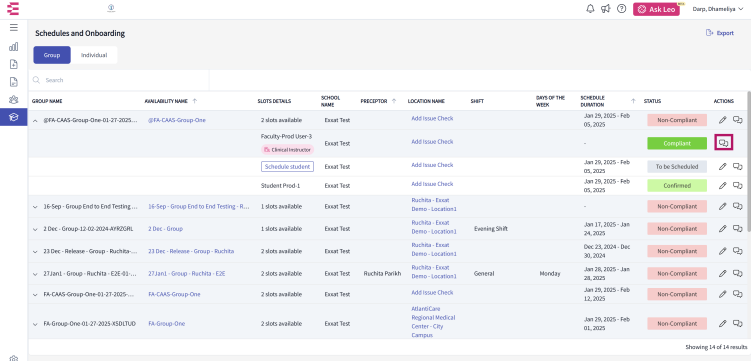Toggle the hamburger menu in sidebar
This screenshot has width=752, height=362.
click(13, 28)
